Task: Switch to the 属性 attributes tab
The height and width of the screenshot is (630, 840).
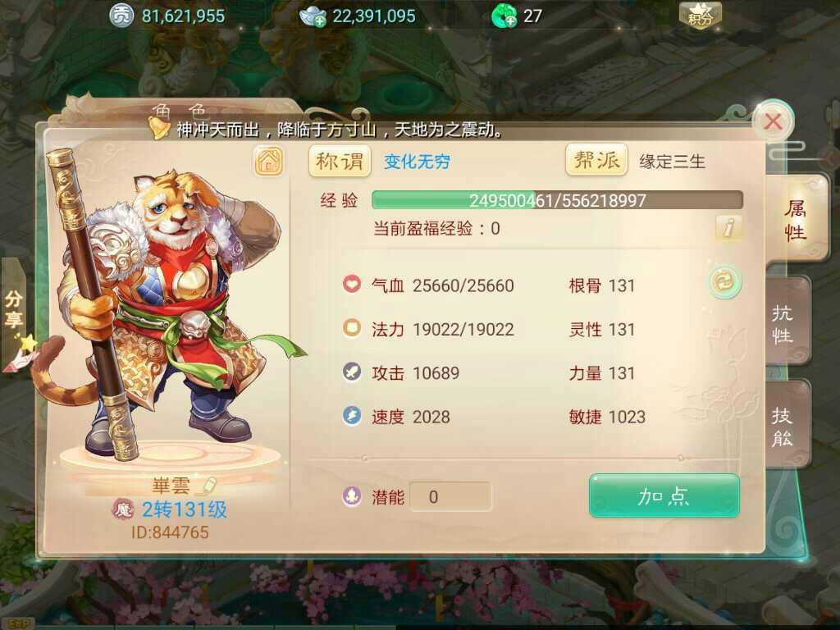Action: (796, 220)
